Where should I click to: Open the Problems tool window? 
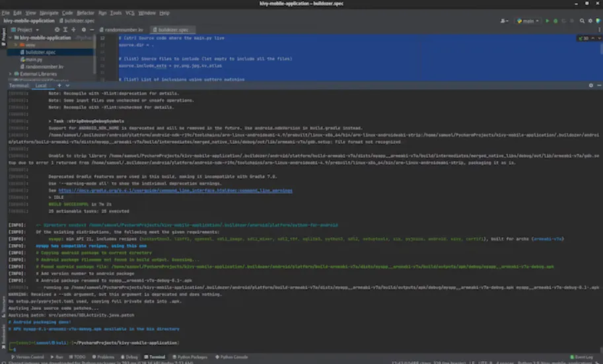tap(104, 357)
